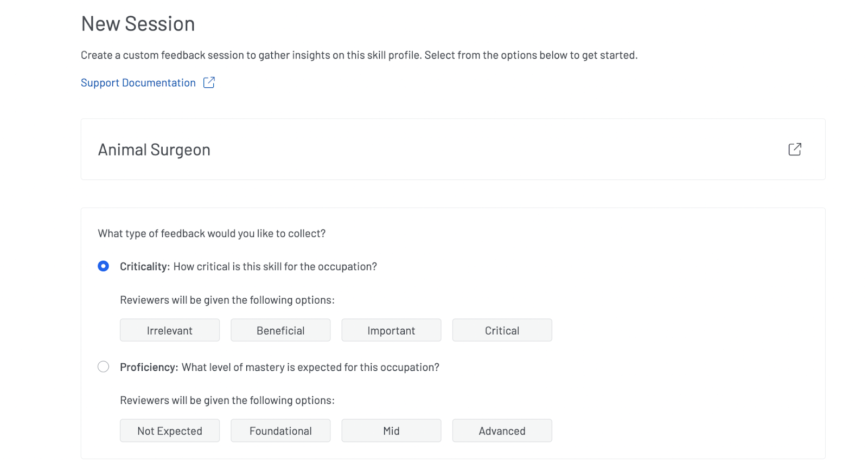Select the Advanced reviewer option chip
The height and width of the screenshot is (462, 868).
coord(502,430)
